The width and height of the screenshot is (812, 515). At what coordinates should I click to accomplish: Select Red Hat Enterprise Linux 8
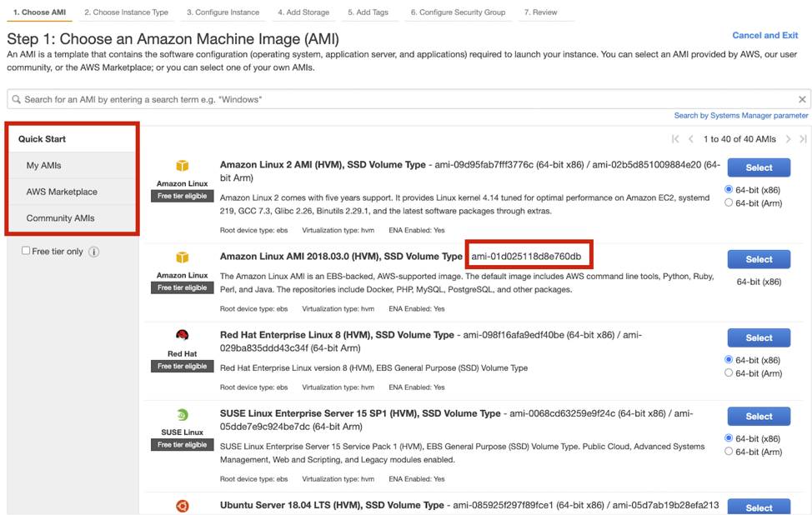click(759, 338)
